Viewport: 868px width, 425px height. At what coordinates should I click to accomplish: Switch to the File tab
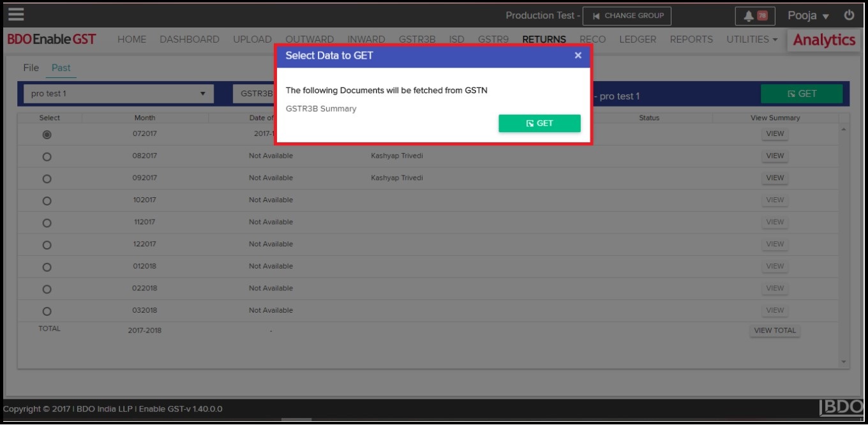tap(31, 68)
